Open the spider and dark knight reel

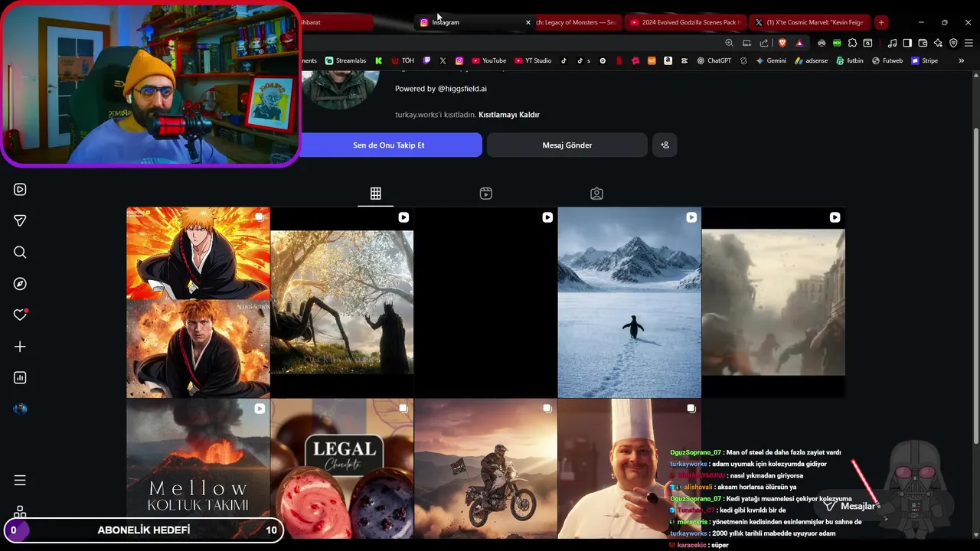(342, 302)
